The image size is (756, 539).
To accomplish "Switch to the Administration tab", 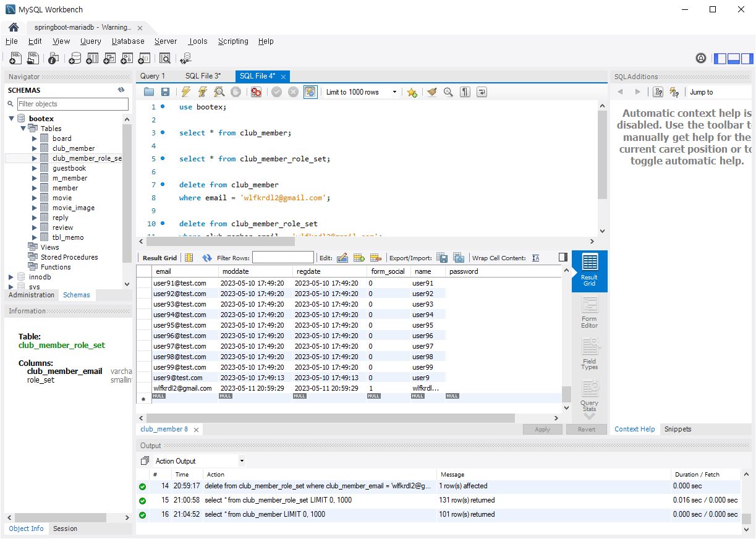I will [32, 295].
